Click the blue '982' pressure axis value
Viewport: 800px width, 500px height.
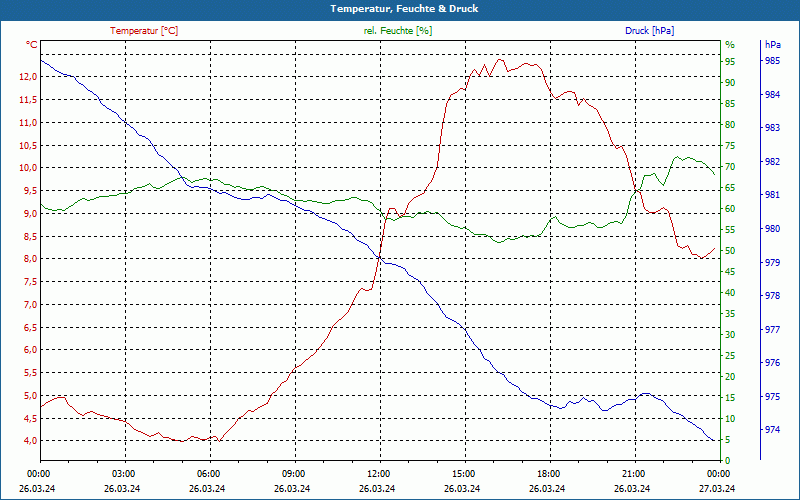772,162
